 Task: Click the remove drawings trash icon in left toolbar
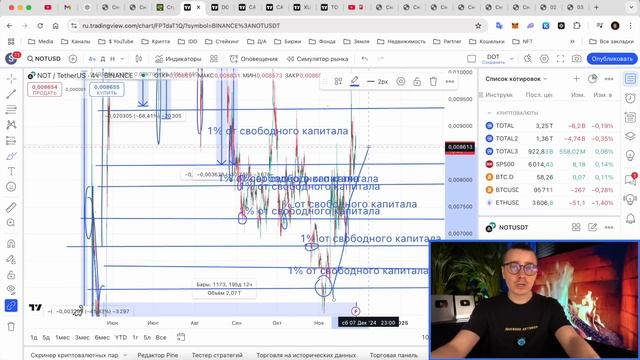[x=11, y=326]
